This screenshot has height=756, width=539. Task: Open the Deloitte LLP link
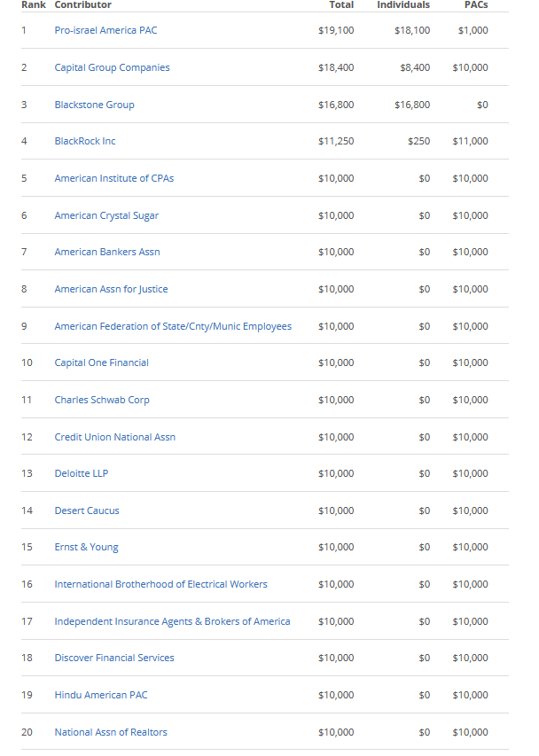(x=81, y=473)
